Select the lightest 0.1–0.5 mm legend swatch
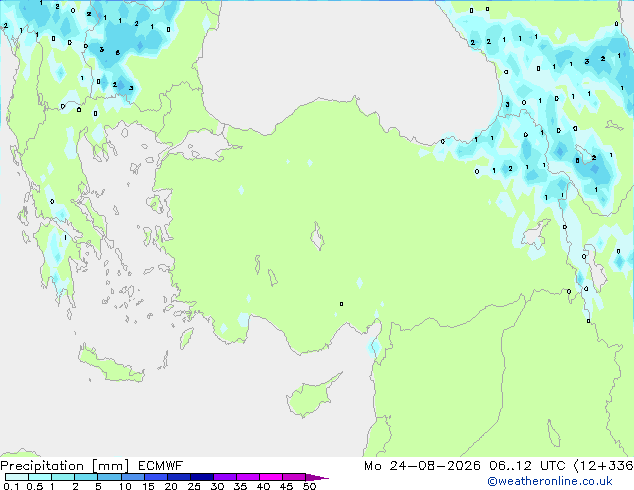This screenshot has height=490, width=634. coord(17,477)
